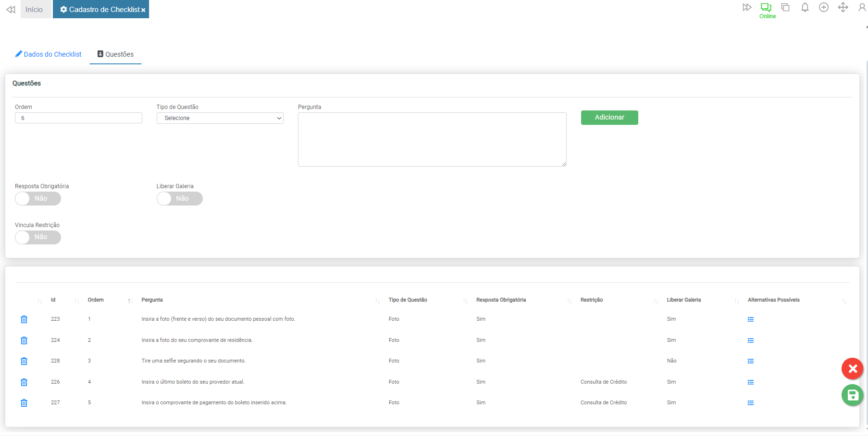Turn on the Vincula Restrição switch

38,237
